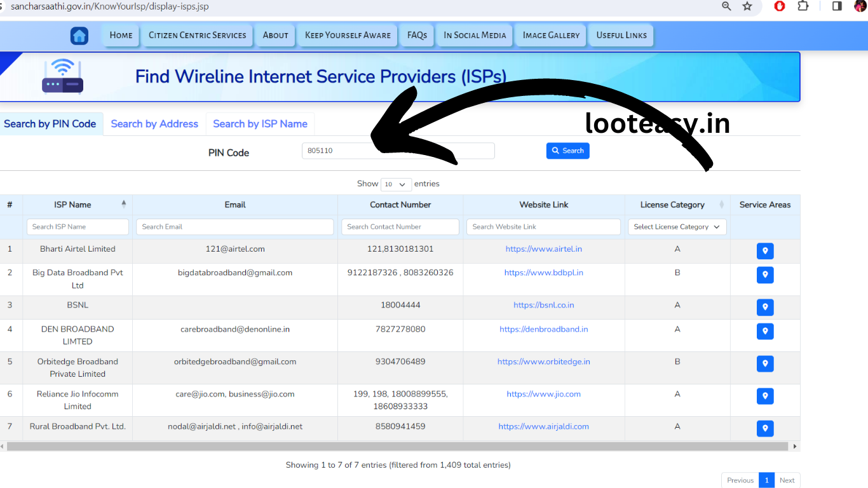The image size is (868, 488).
Task: Click the PIN Code input field
Action: click(x=398, y=151)
